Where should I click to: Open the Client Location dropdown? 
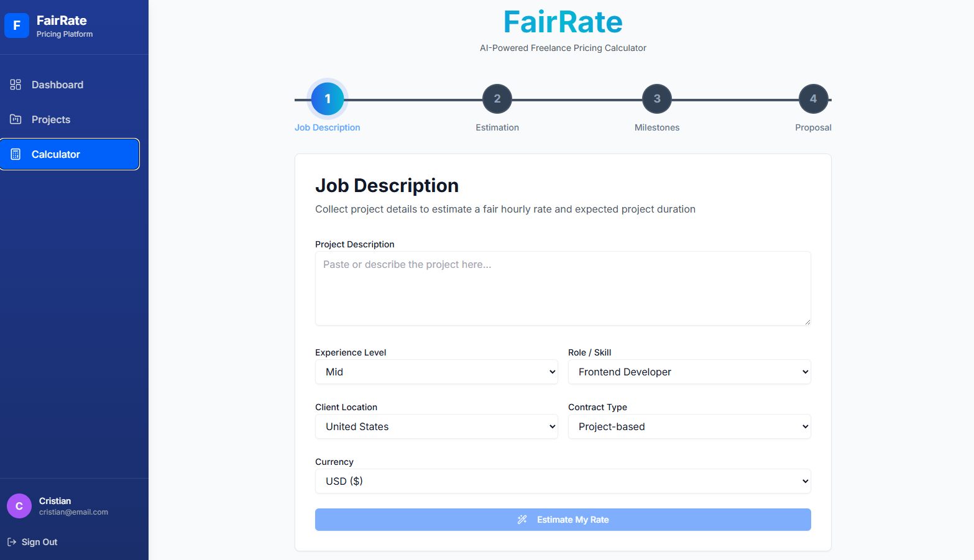pos(436,426)
